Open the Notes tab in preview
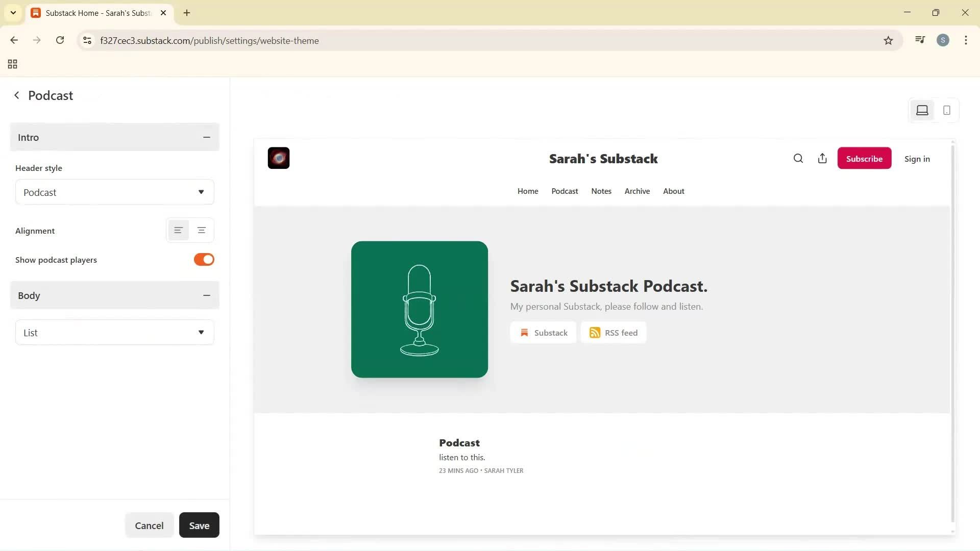Image resolution: width=980 pixels, height=551 pixels. [x=601, y=191]
